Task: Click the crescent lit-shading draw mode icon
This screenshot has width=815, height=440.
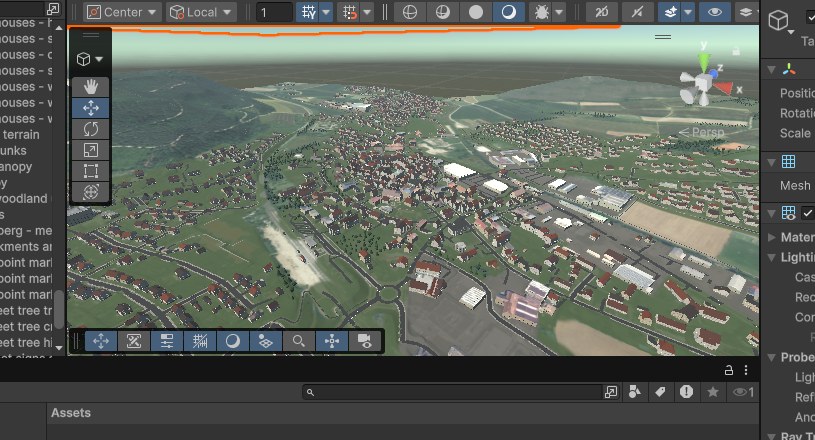Action: [x=508, y=12]
